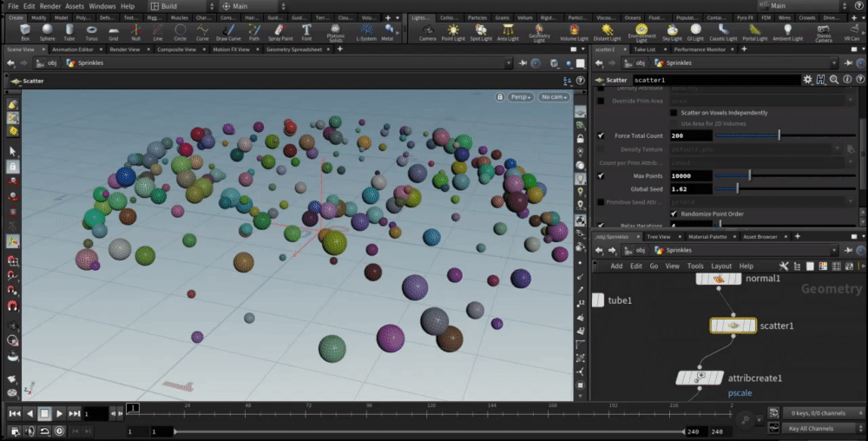Switch to Performance Monitor tab
The height and width of the screenshot is (441, 868).
coord(700,49)
